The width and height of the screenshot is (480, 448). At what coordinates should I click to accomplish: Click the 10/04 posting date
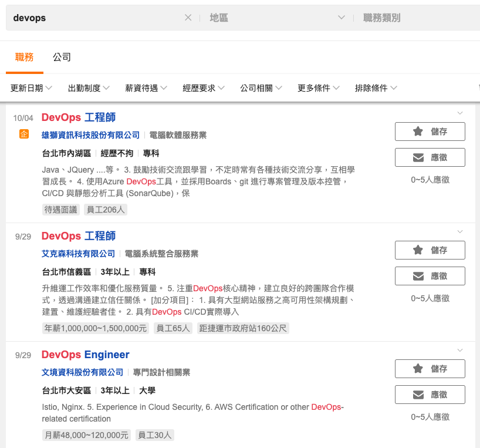coord(23,118)
